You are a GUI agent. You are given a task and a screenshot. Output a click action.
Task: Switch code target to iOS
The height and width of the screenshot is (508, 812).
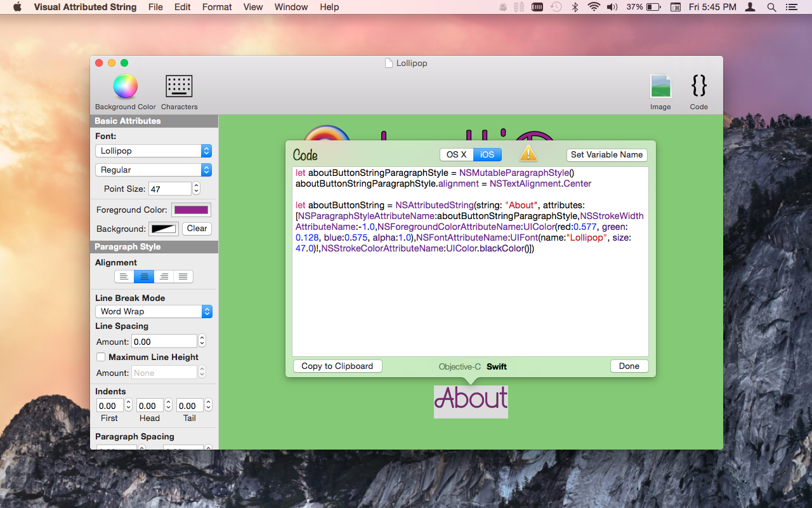click(x=487, y=154)
